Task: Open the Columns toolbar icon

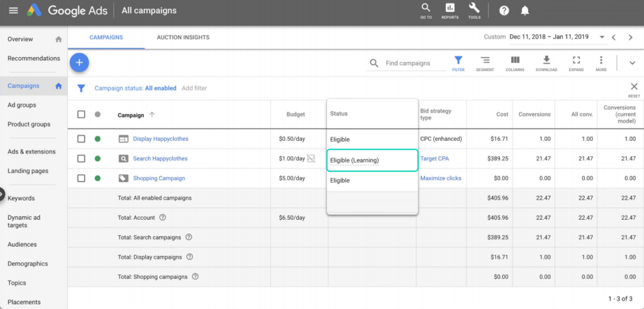Action: [515, 63]
